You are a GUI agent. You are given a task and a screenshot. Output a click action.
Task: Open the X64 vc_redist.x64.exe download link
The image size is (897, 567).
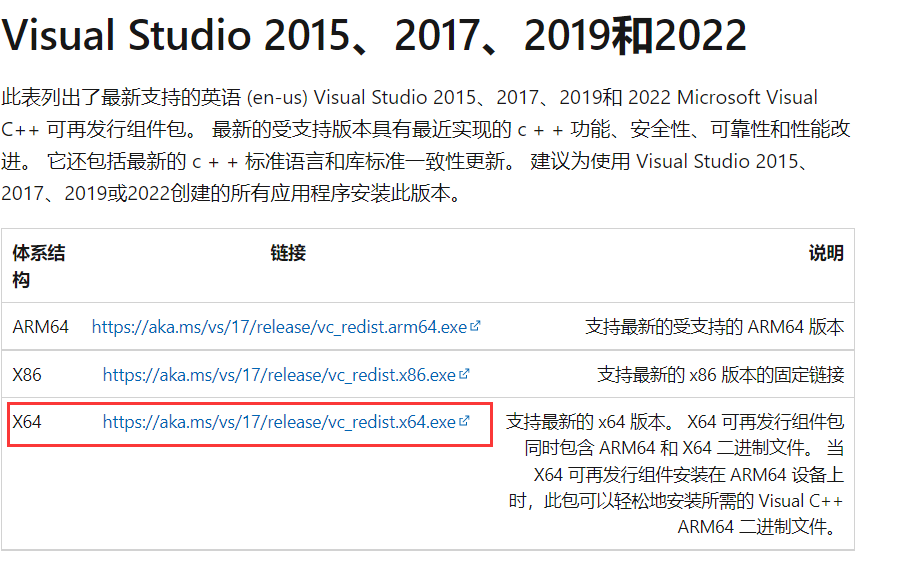pos(279,422)
